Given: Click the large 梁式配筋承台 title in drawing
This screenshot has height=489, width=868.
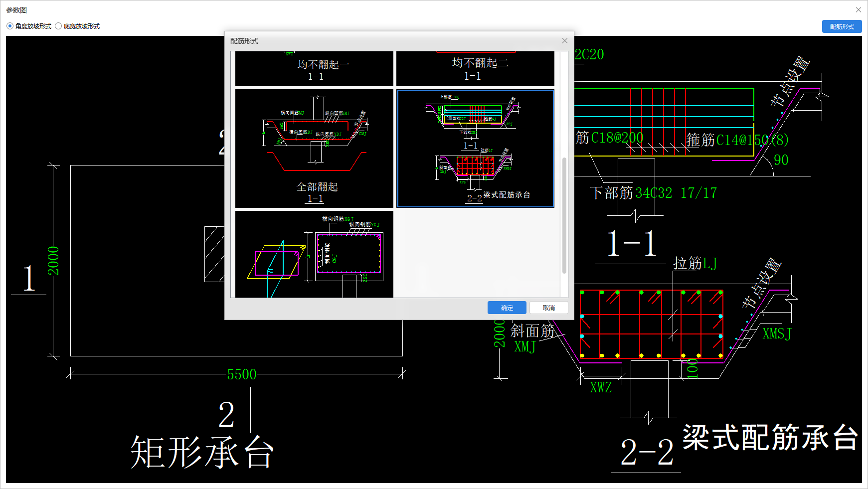Looking at the screenshot, I should (x=770, y=437).
